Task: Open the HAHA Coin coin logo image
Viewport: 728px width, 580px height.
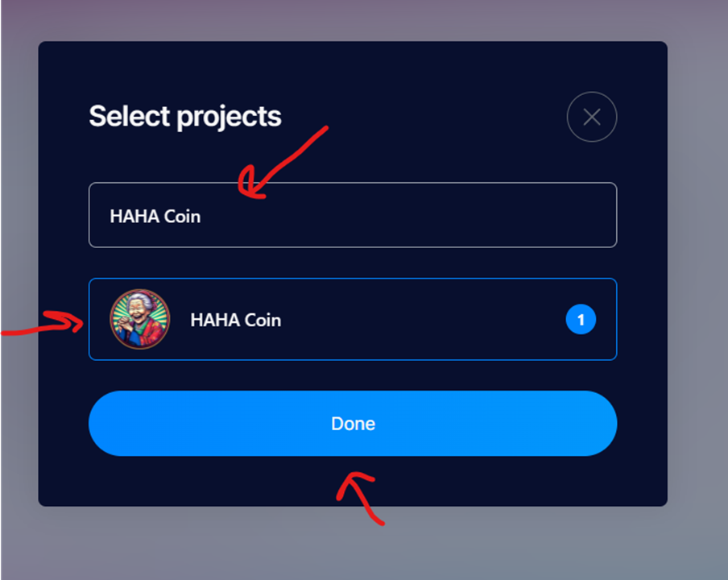Action: click(140, 319)
